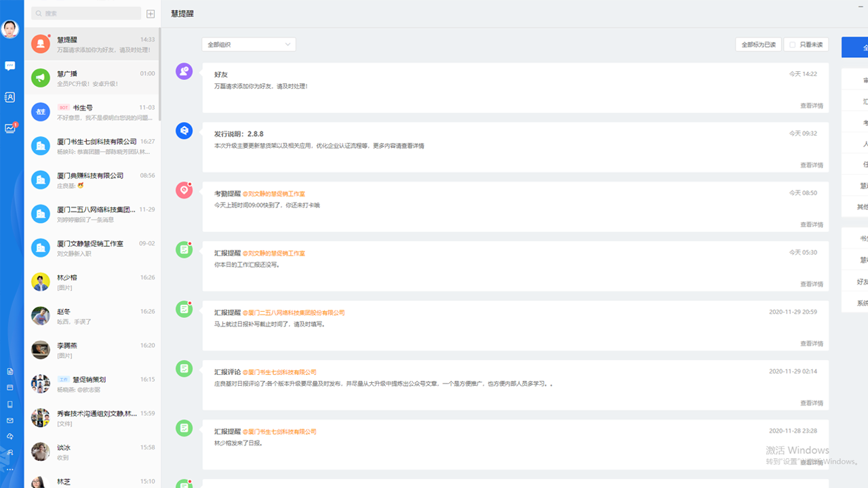Click 马上就过日报补写截止时间了 message text
The image size is (868, 488).
click(x=270, y=324)
